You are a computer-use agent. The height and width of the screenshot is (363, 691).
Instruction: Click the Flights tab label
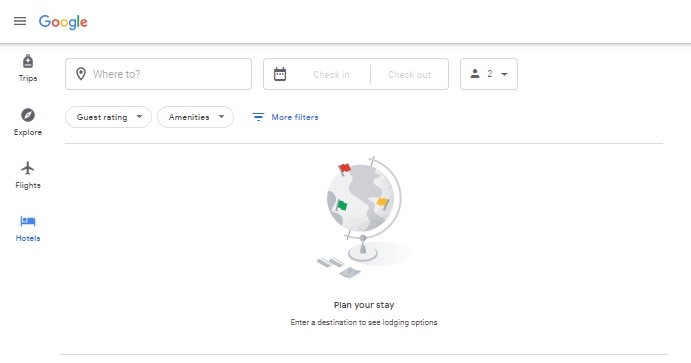[28, 185]
